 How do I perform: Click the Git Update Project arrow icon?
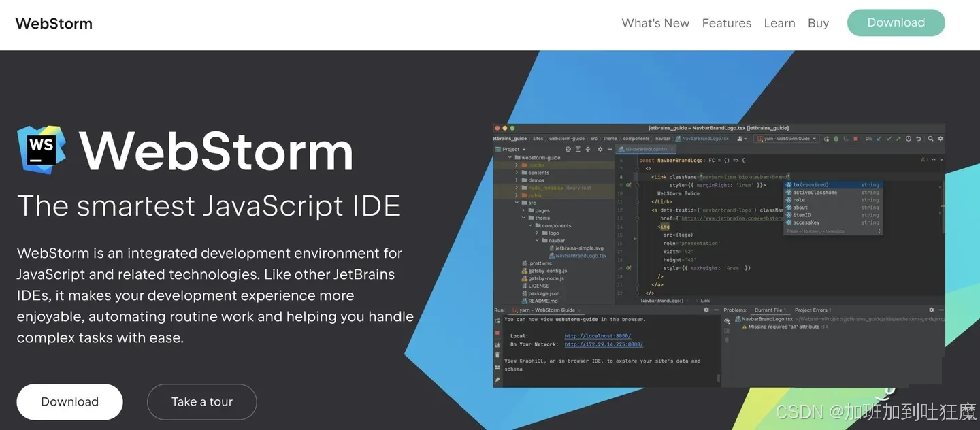pos(879,139)
